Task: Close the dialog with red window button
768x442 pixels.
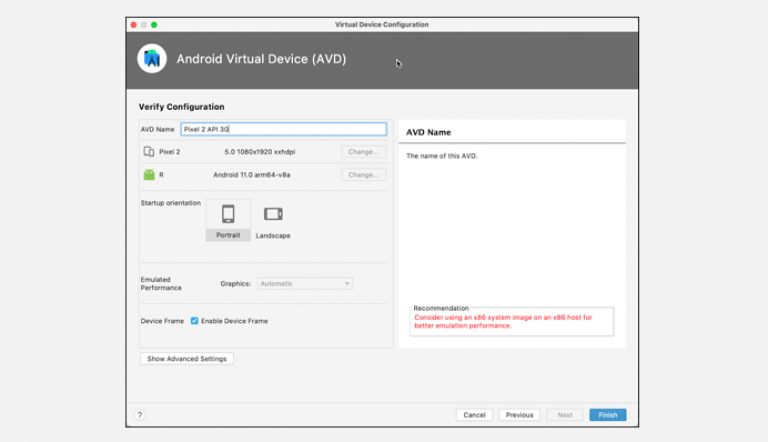Action: pyautogui.click(x=133, y=24)
